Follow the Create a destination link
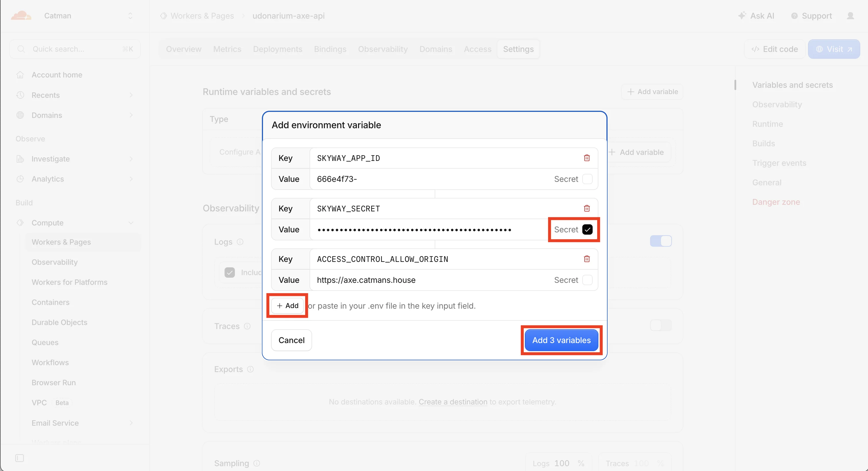 coord(453,402)
